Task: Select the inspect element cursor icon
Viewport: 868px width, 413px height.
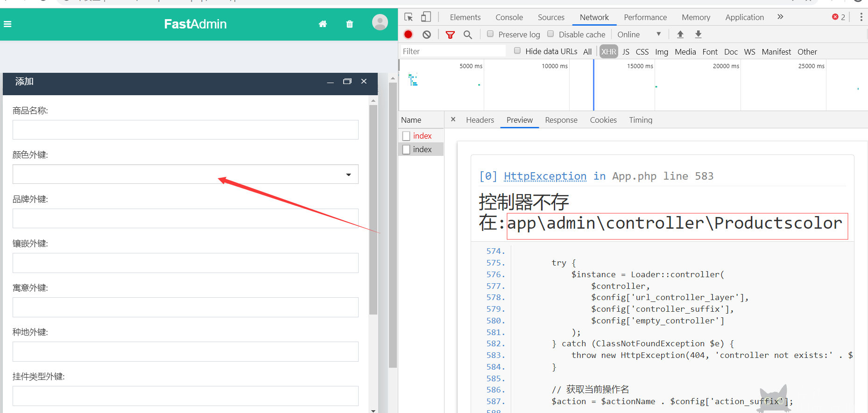Action: [x=409, y=17]
